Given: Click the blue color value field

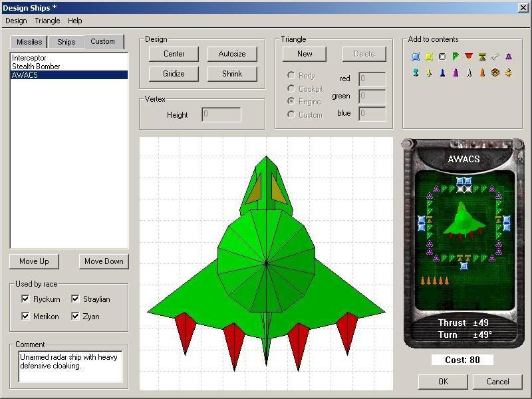Looking at the screenshot, I should [x=372, y=114].
